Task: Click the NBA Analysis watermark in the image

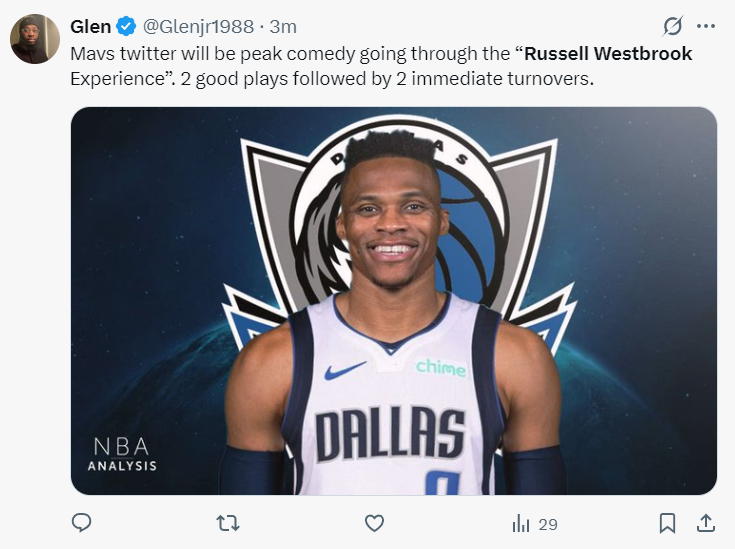Action: (x=123, y=453)
